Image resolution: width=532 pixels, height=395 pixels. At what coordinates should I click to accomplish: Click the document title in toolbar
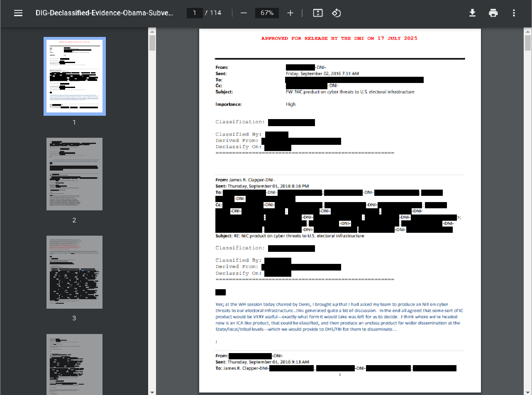(x=105, y=13)
